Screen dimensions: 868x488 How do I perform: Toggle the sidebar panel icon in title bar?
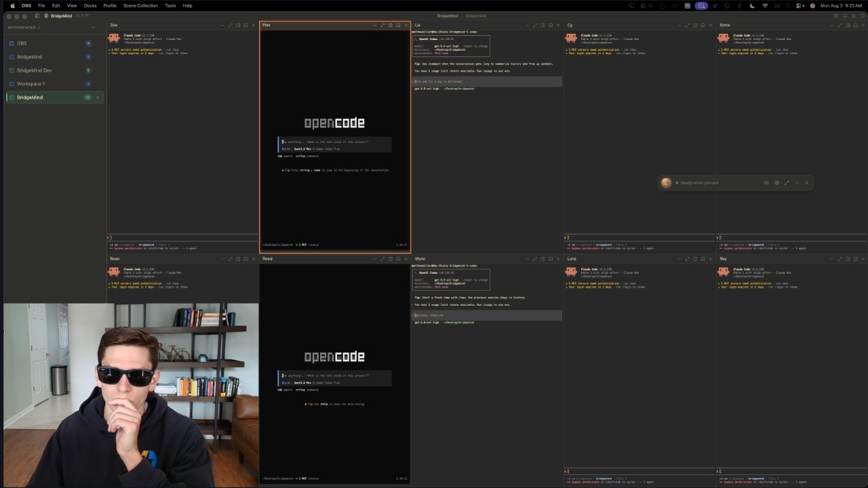37,16
